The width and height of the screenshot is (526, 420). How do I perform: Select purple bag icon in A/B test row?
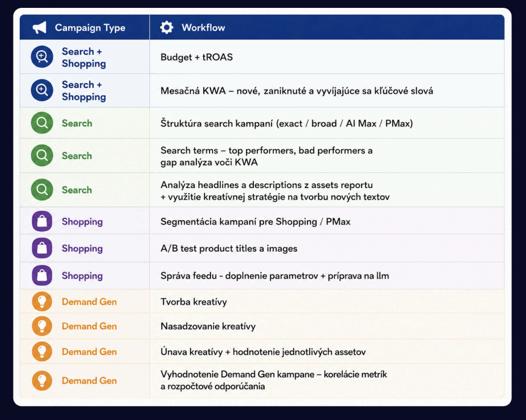point(42,248)
